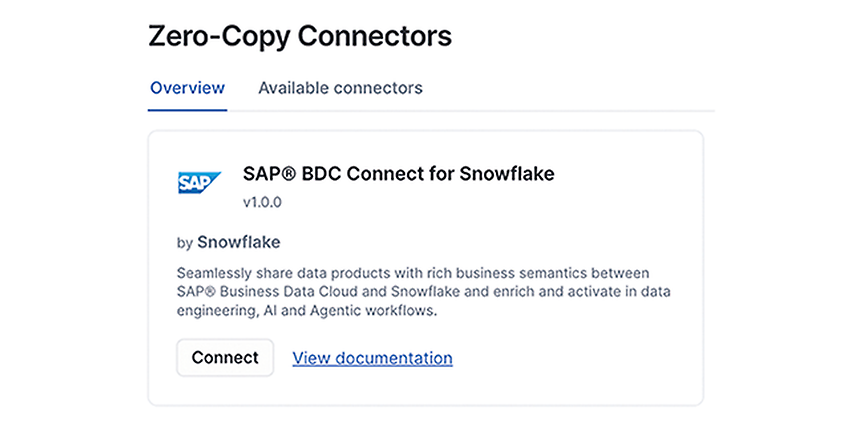This screenshot has height=425, width=850.
Task: Click the Zero-Copy Connectors page heading
Action: coord(300,36)
